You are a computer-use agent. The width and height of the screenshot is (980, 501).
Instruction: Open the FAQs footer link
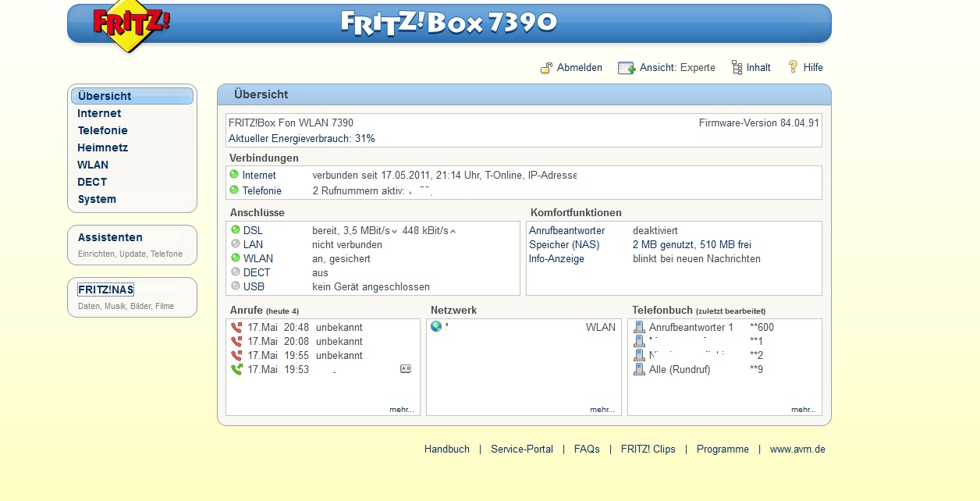tap(587, 449)
